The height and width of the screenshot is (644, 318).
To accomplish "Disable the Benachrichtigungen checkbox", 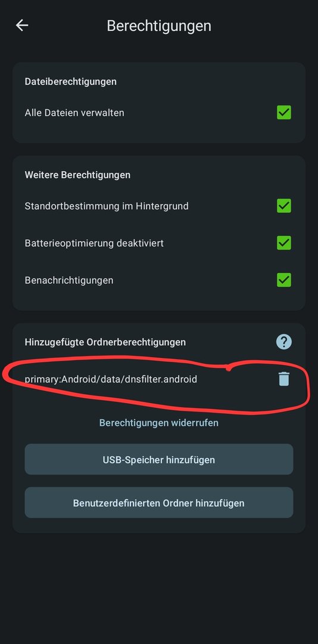I will pyautogui.click(x=284, y=280).
